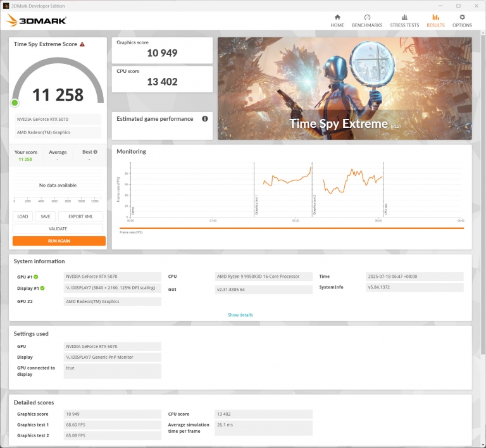Screen dimensions: 486x448
Task: Click the SystemInfo v5.84.1372 field
Action: 414,287
